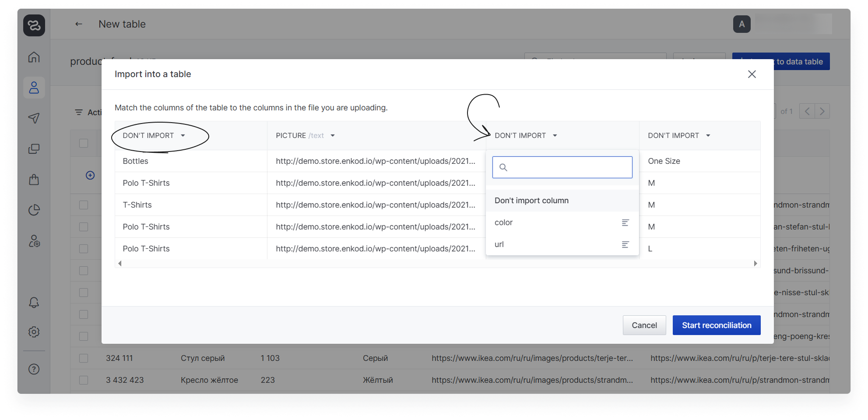Click the Home icon in sidebar

34,57
